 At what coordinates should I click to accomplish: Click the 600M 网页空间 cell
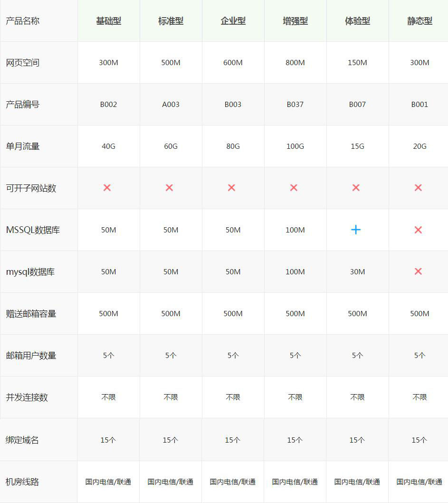[233, 63]
